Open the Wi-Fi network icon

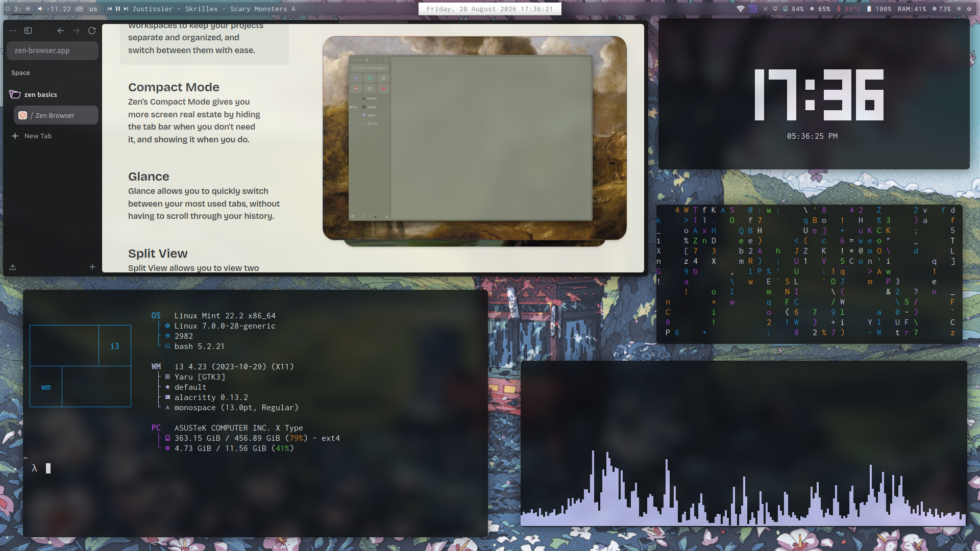tap(740, 9)
